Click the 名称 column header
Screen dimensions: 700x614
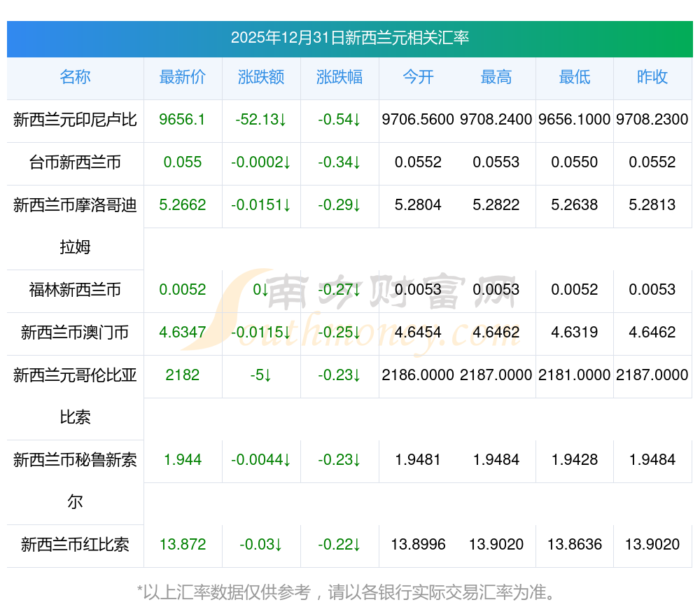click(75, 77)
